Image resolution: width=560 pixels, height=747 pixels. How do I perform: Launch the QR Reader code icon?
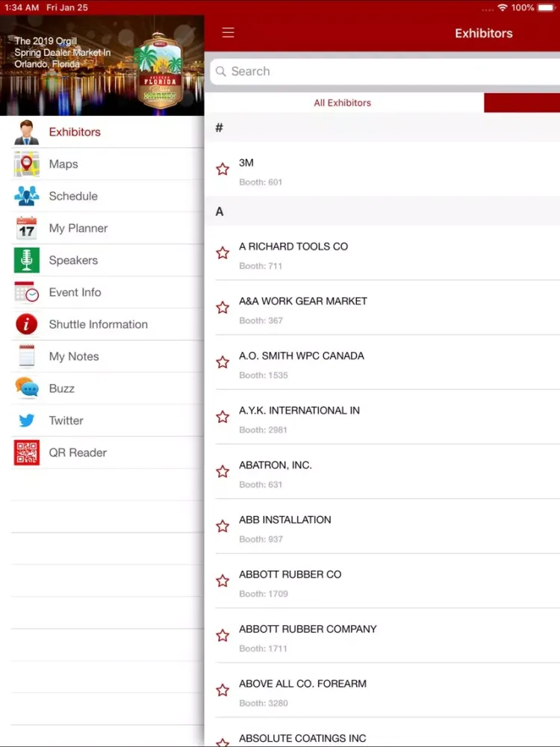pos(26,452)
